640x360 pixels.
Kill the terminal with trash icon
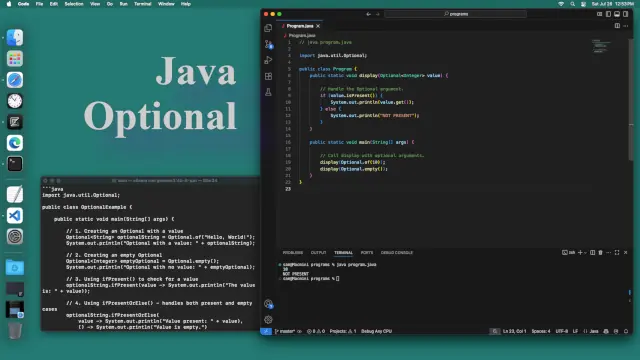tap(600, 253)
